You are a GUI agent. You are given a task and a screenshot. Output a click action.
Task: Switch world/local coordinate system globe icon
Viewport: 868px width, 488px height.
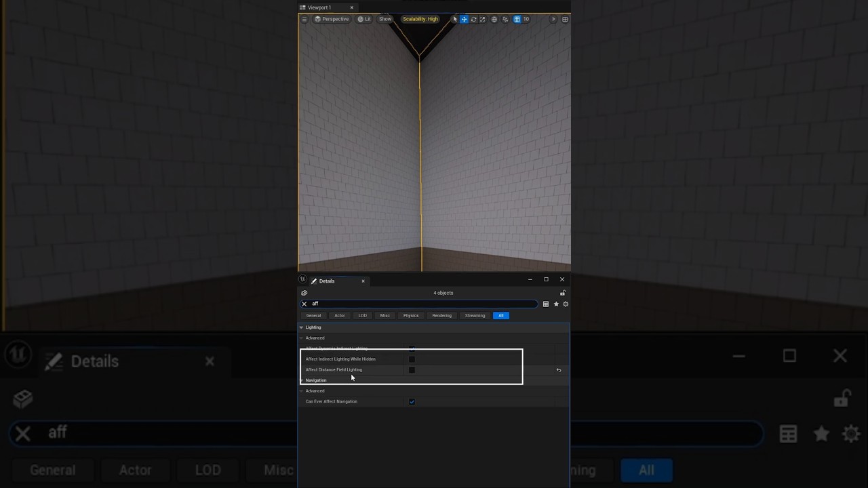click(x=494, y=19)
